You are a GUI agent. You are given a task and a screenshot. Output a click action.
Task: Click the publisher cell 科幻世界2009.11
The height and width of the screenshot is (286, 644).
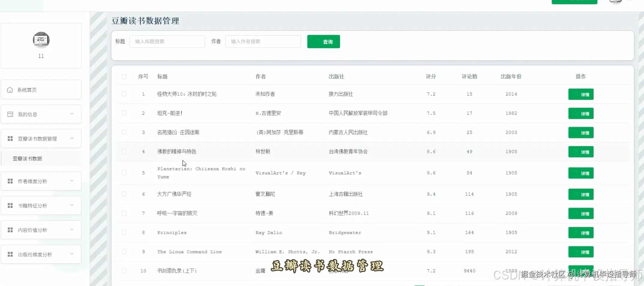tap(349, 213)
